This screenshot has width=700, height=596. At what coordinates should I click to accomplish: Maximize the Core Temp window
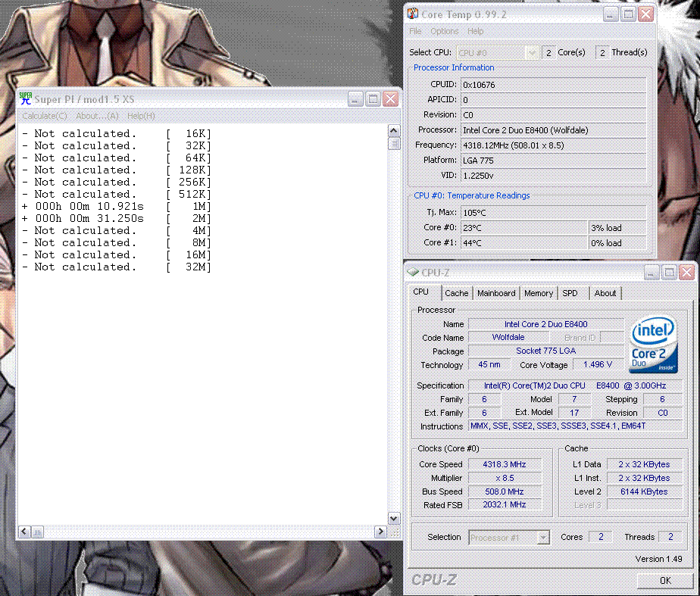[628, 14]
